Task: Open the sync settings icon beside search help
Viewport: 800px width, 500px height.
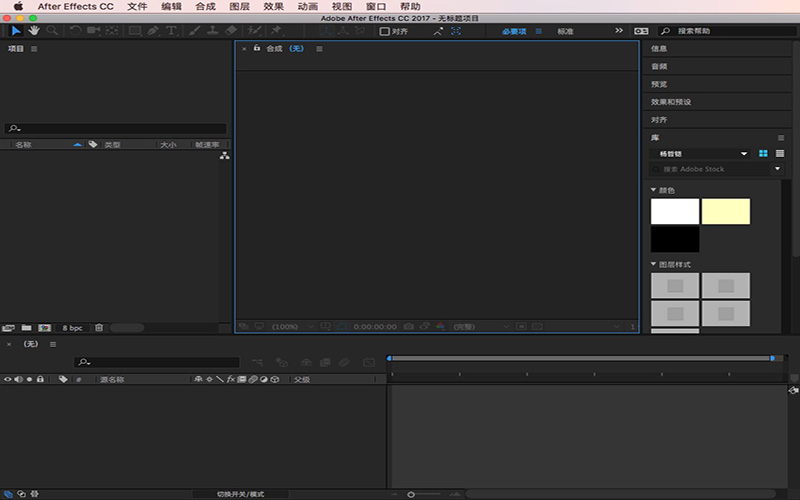Action: point(641,31)
